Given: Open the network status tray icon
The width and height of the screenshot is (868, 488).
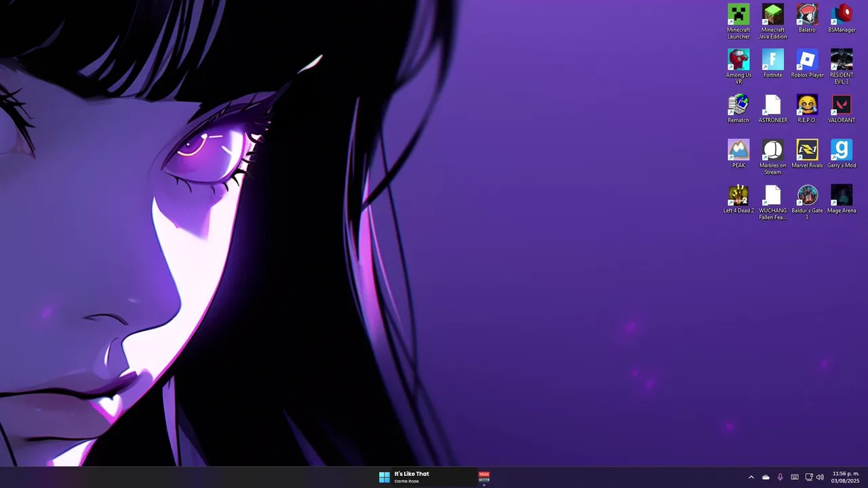Looking at the screenshot, I should (x=809, y=477).
